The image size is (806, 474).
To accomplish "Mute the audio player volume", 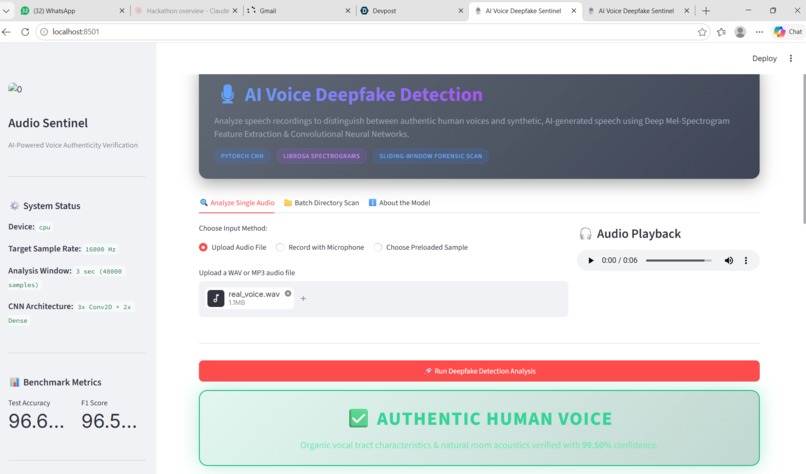I will click(x=728, y=261).
